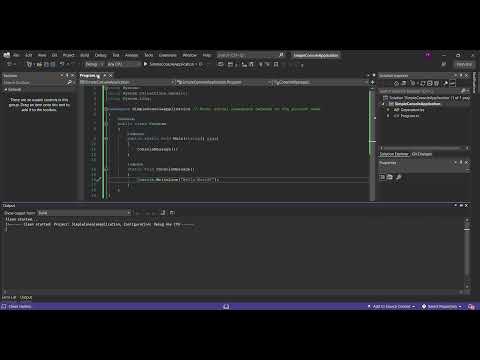Switch to the Git Changes tab
This screenshot has width=480, height=360.
point(422,154)
